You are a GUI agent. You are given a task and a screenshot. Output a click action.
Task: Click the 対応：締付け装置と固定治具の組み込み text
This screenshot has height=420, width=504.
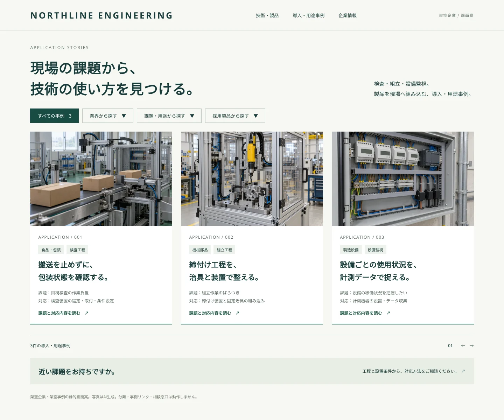point(227,301)
